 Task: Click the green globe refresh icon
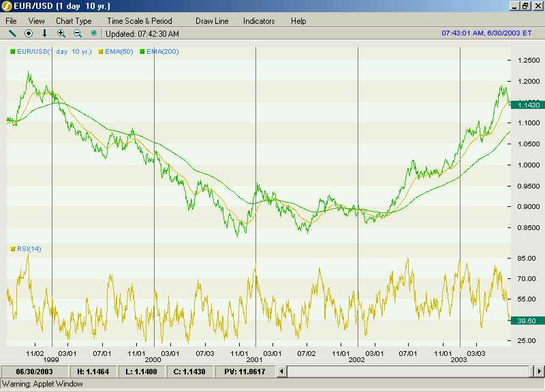(94, 33)
